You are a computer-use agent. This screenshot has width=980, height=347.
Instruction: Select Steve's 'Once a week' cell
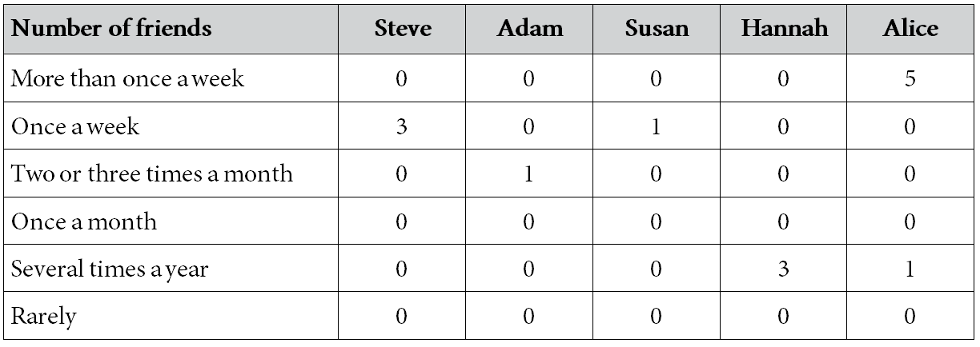click(403, 126)
